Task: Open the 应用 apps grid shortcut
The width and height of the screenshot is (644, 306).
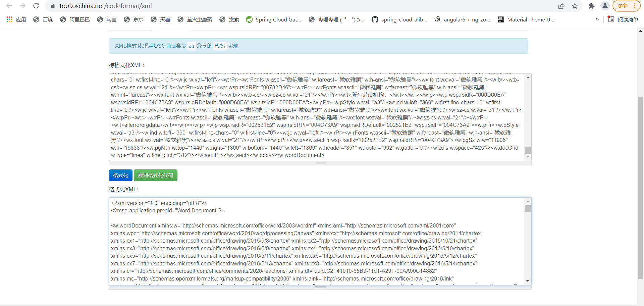Action: click(x=16, y=19)
